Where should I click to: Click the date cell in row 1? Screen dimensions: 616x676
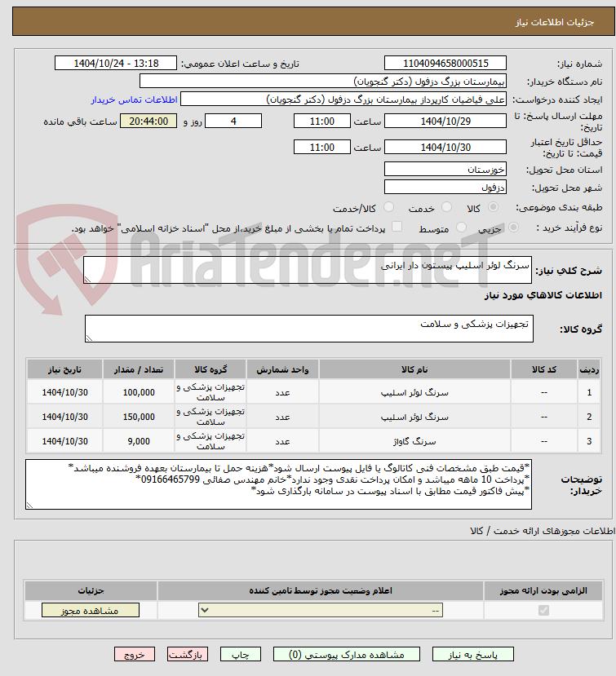pyautogui.click(x=64, y=392)
